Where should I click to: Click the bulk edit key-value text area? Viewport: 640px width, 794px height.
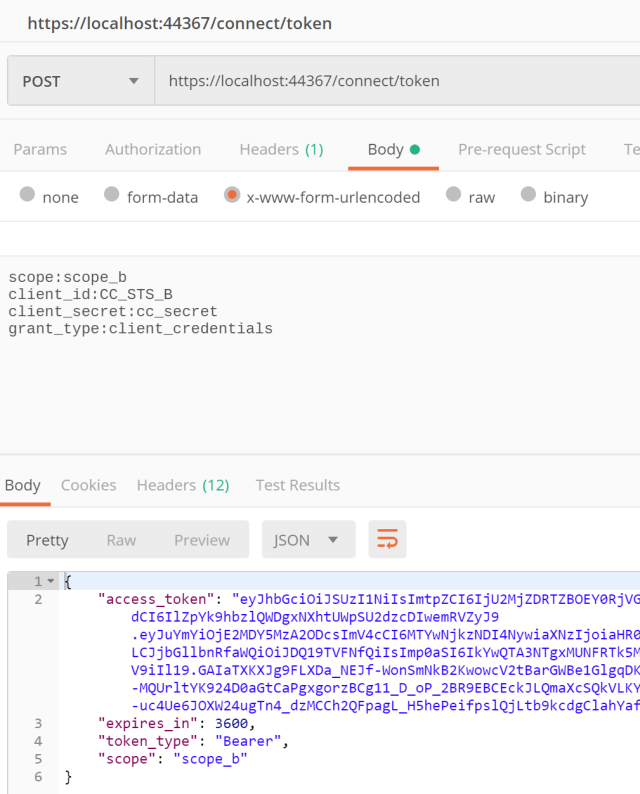point(320,380)
